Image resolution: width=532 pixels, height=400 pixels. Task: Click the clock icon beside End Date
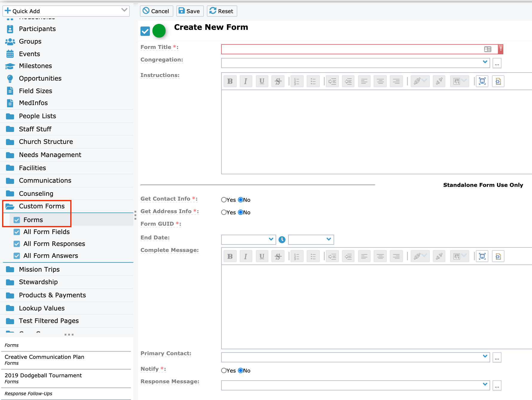[x=282, y=239]
